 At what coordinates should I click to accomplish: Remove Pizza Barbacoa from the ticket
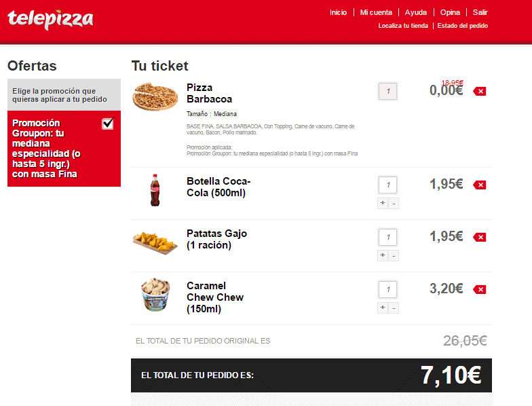tap(479, 91)
